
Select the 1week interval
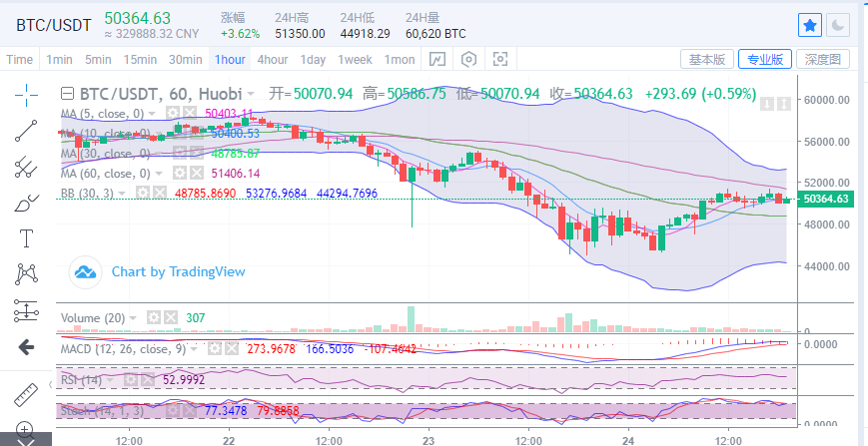[355, 59]
